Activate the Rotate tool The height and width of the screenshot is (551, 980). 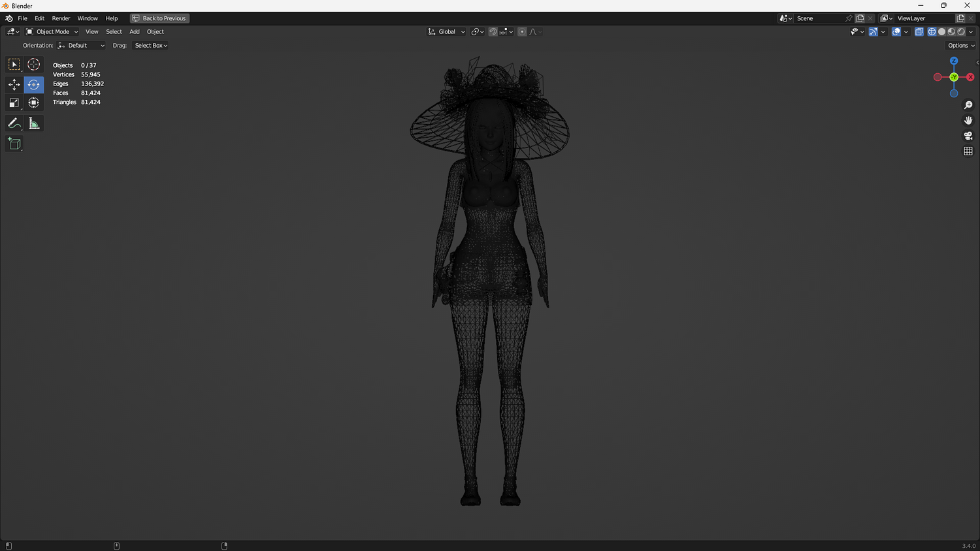34,85
